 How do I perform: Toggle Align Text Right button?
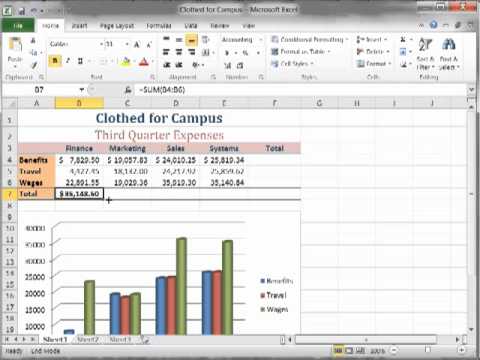pos(191,52)
